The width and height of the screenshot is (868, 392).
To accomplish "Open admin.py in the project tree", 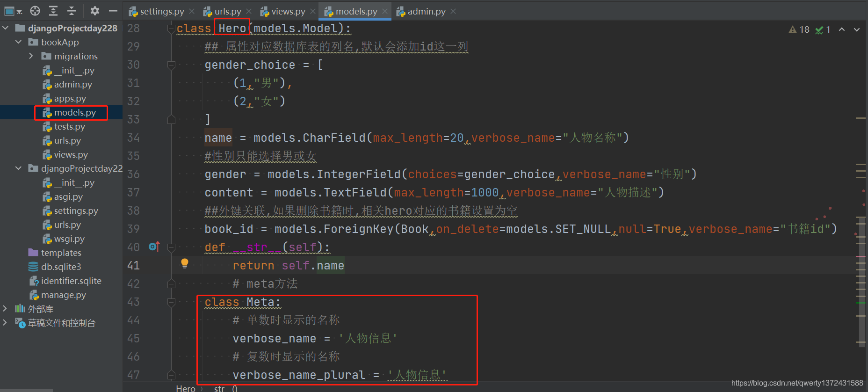I will coord(67,84).
